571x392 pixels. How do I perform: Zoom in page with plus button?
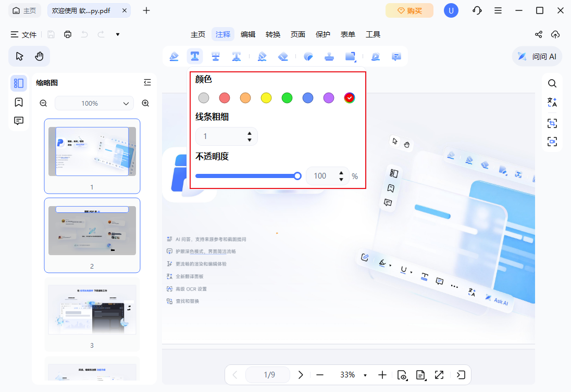(382, 375)
